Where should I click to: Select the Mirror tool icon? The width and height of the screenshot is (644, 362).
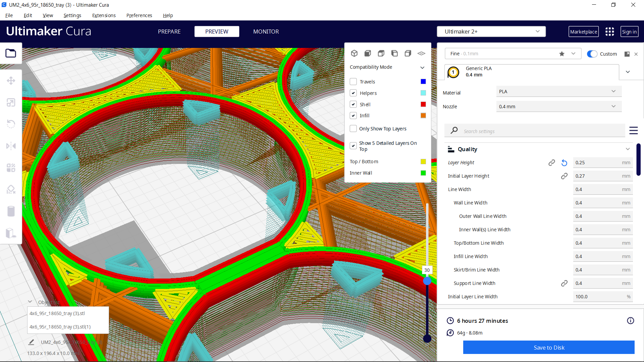[x=11, y=146]
